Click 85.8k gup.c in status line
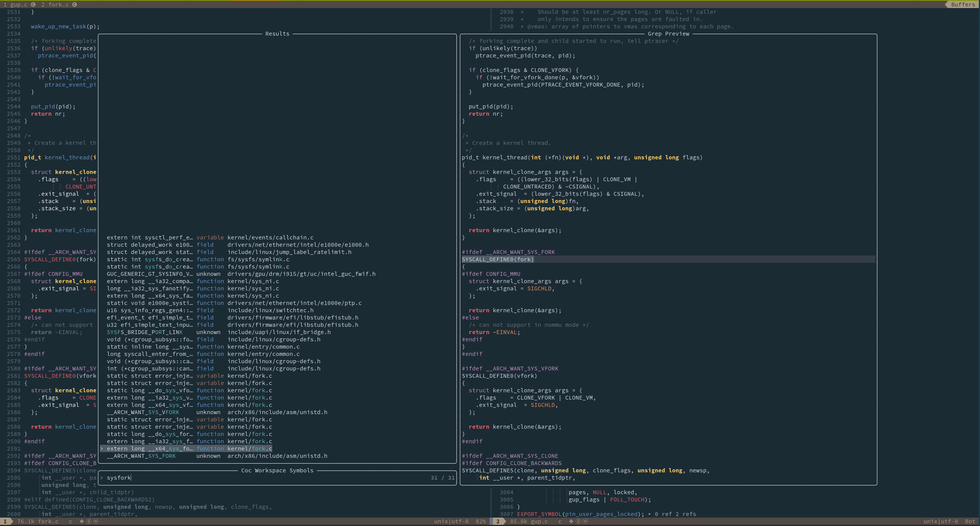This screenshot has width=980, height=526. point(529,521)
